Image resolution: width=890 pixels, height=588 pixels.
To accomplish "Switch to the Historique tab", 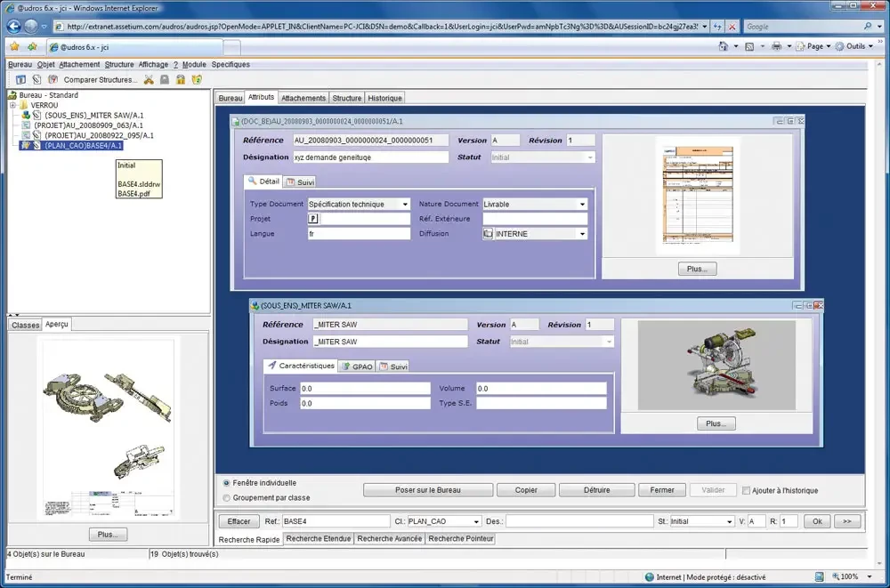I will (x=384, y=98).
